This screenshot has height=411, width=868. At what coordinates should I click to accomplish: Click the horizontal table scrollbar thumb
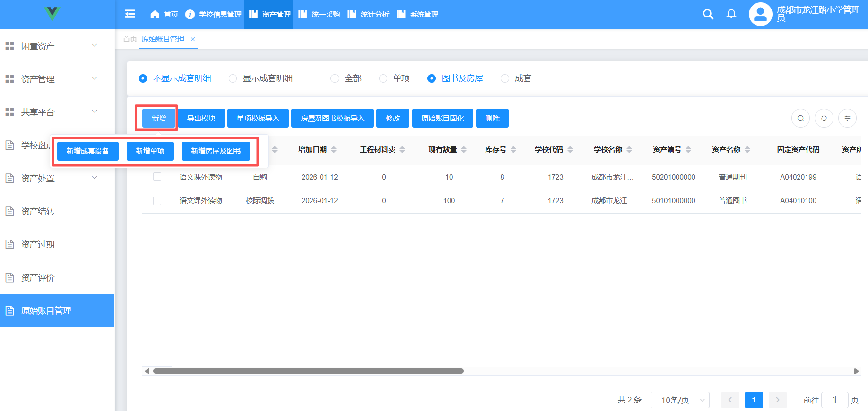pyautogui.click(x=308, y=371)
